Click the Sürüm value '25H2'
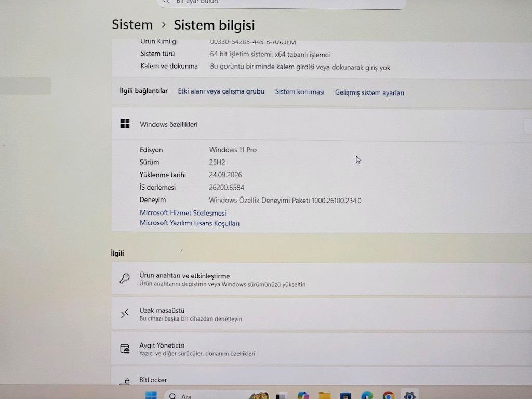This screenshot has width=532, height=399. (x=217, y=162)
